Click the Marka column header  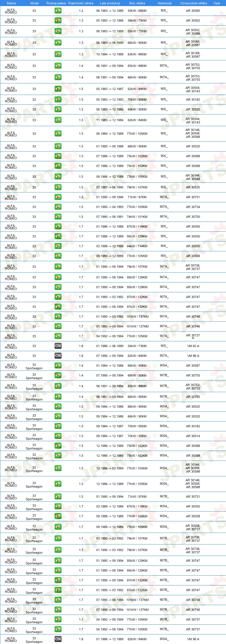coord(11,3)
